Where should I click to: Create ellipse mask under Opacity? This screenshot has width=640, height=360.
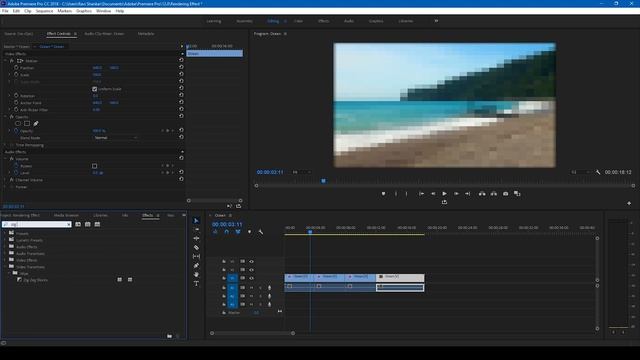[x=18, y=123]
